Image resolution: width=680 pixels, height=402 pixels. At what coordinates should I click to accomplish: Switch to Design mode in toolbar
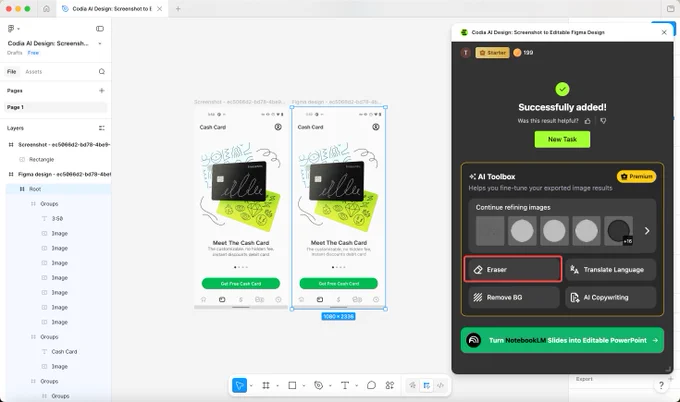pos(427,385)
